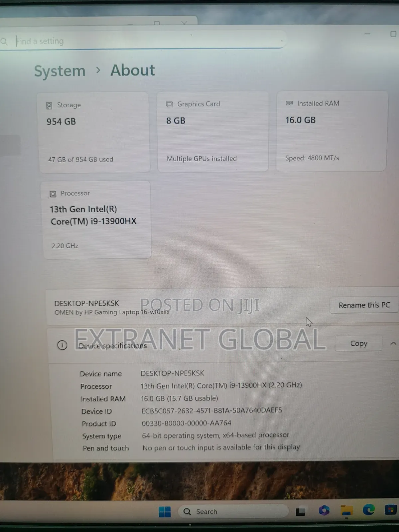
Task: Click the OMEN by HP Gaming Laptop text
Action: 112,312
